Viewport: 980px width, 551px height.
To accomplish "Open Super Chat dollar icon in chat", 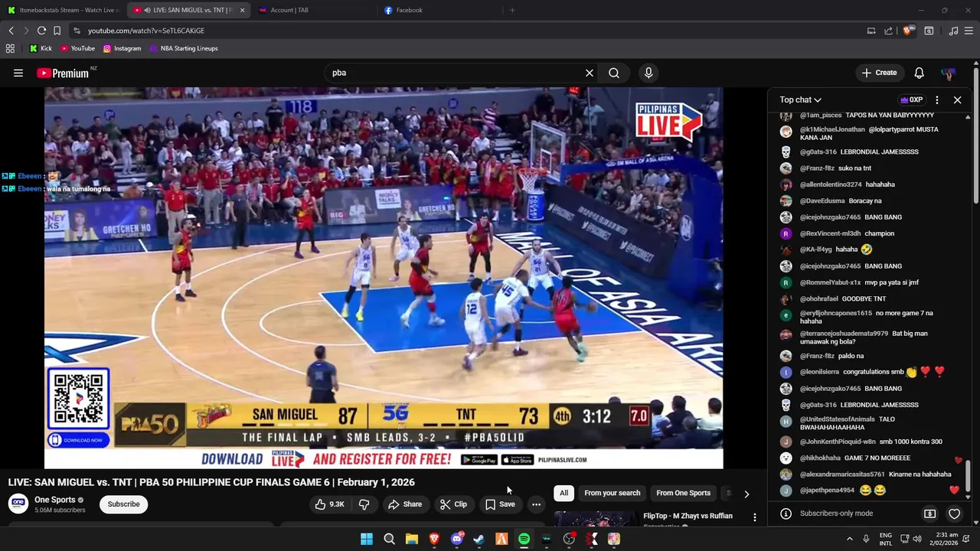I will (929, 514).
